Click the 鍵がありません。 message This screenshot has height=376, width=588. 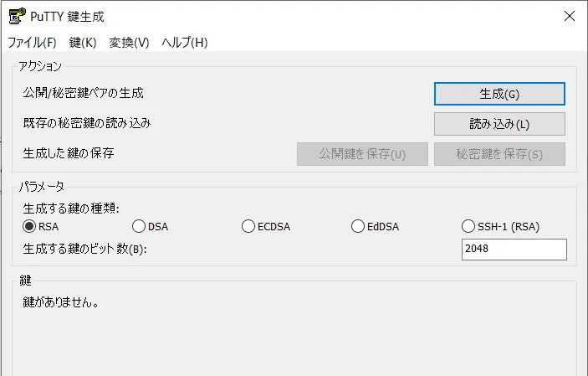pos(61,302)
